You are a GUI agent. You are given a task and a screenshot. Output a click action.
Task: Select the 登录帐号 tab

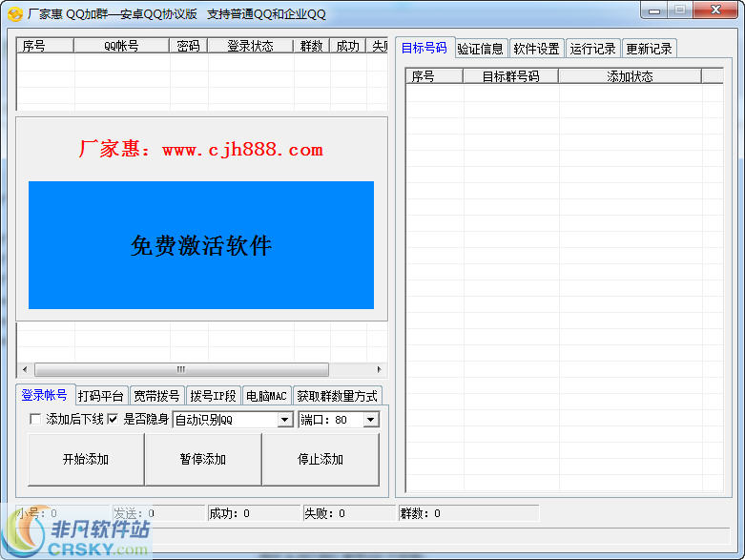(x=45, y=395)
